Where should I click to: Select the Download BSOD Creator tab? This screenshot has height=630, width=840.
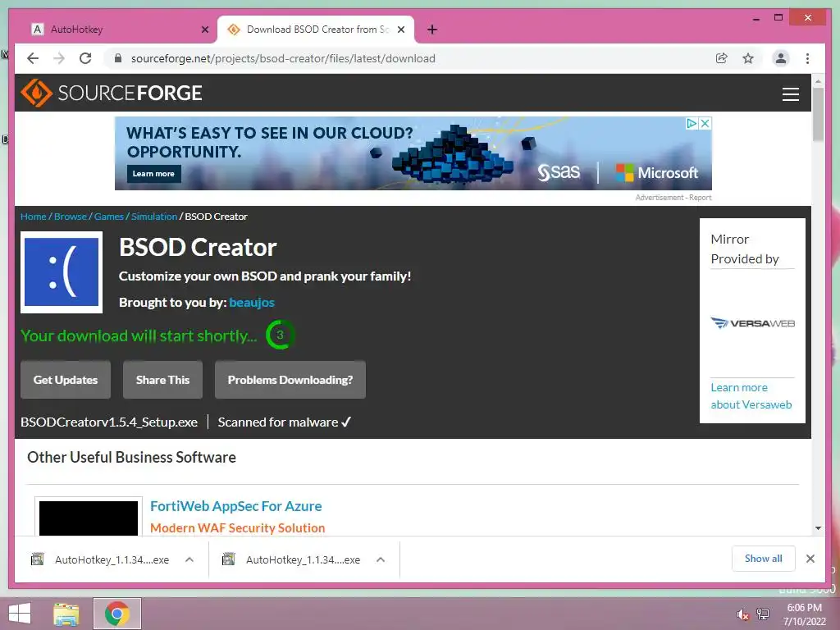[315, 30]
